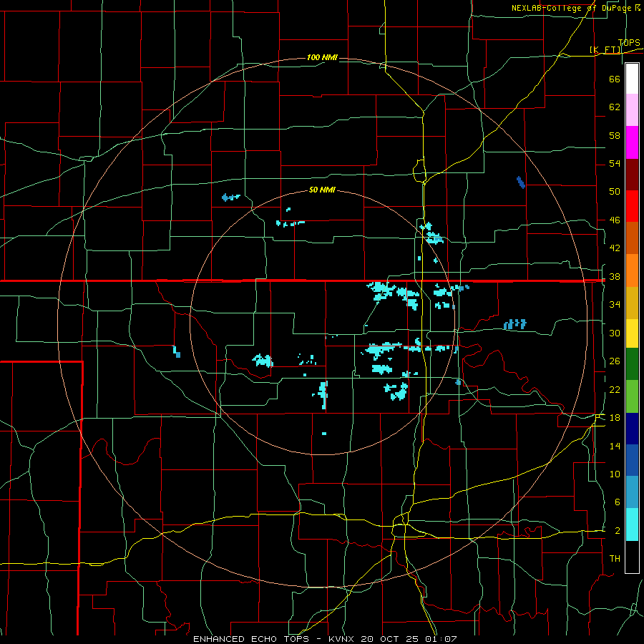Click the "62" scale value
This screenshot has width=644, height=644.
tap(615, 107)
